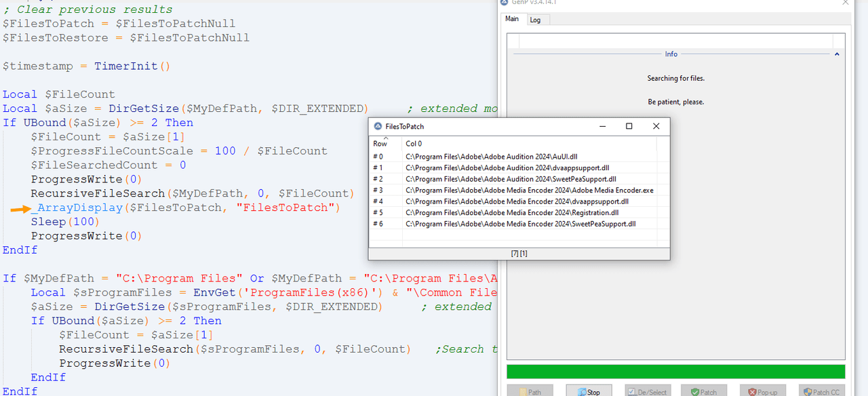
Task: Click the Col 0 column header
Action: click(530, 143)
